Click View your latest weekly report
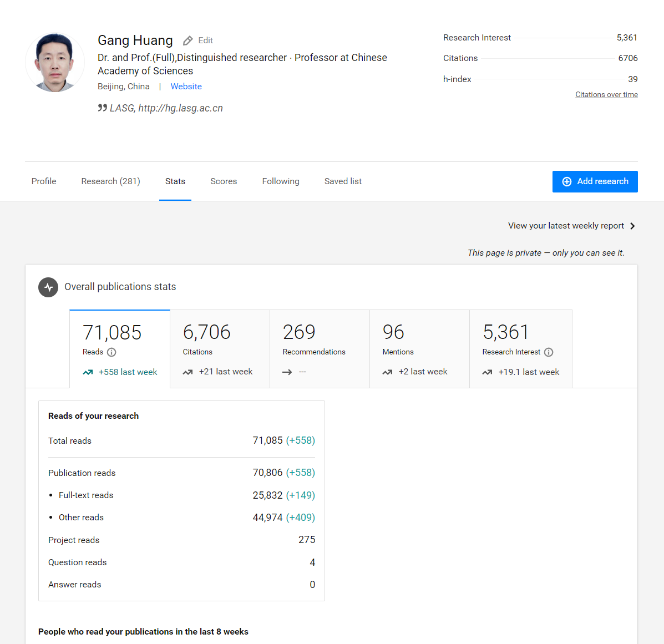This screenshot has height=644, width=664. click(x=566, y=226)
